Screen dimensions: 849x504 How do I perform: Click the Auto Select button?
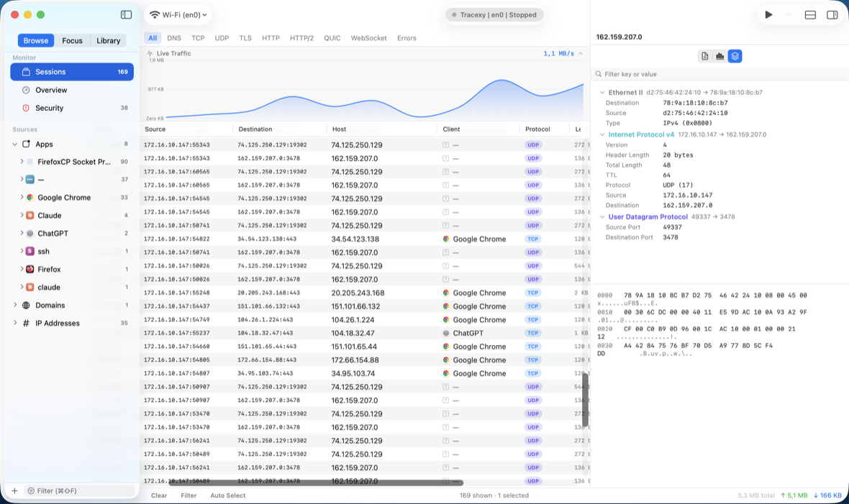[x=228, y=495]
